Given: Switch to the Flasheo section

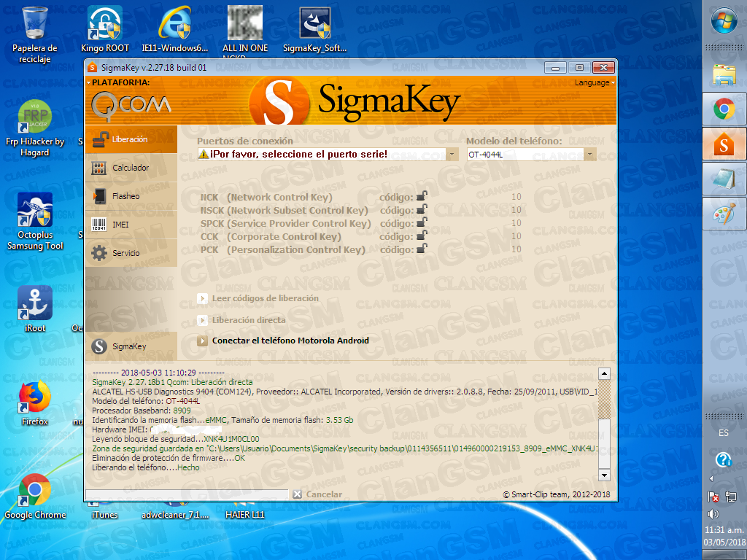Looking at the screenshot, I should click(131, 195).
